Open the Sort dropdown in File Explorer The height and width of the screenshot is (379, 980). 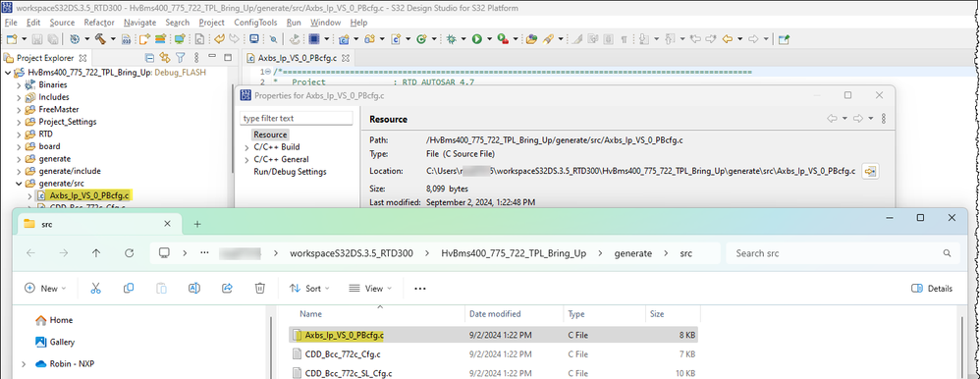point(309,289)
